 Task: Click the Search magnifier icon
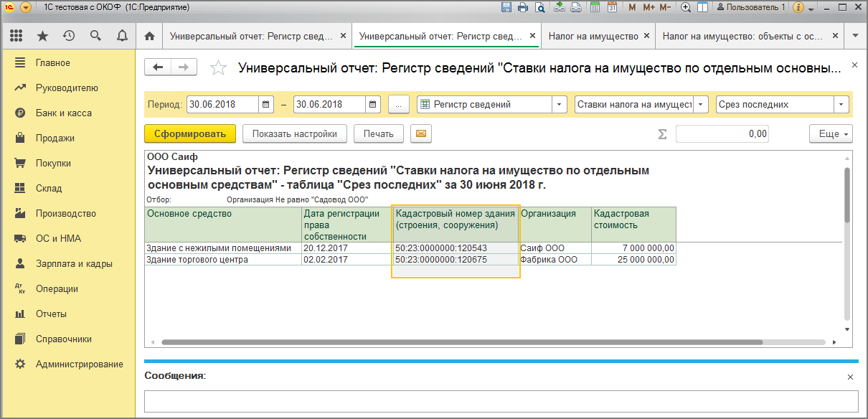click(x=95, y=35)
